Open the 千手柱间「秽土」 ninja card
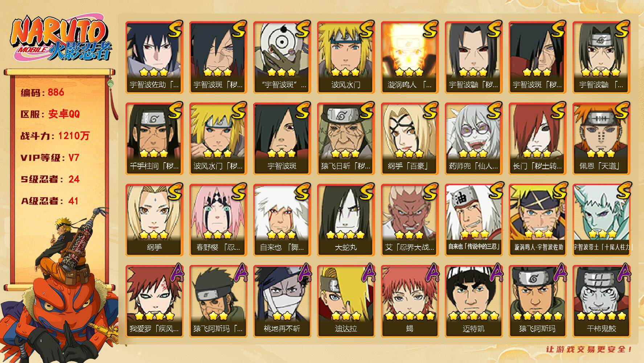Image resolution: width=644 pixels, height=363 pixels. 154,139
